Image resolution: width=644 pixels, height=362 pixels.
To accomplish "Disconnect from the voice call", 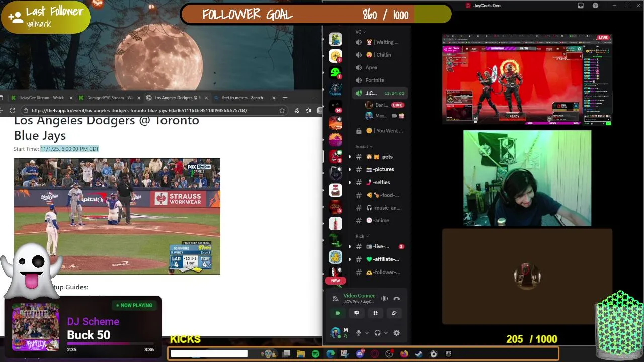I will click(x=397, y=299).
